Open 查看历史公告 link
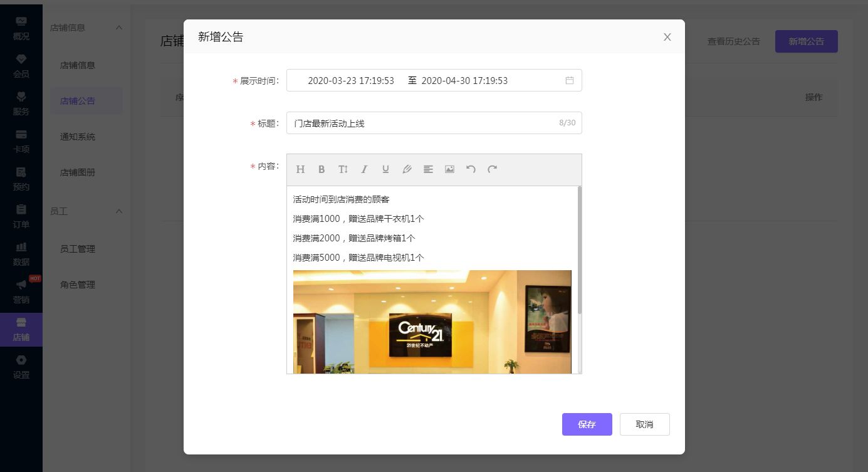The width and height of the screenshot is (868, 472). pos(734,41)
